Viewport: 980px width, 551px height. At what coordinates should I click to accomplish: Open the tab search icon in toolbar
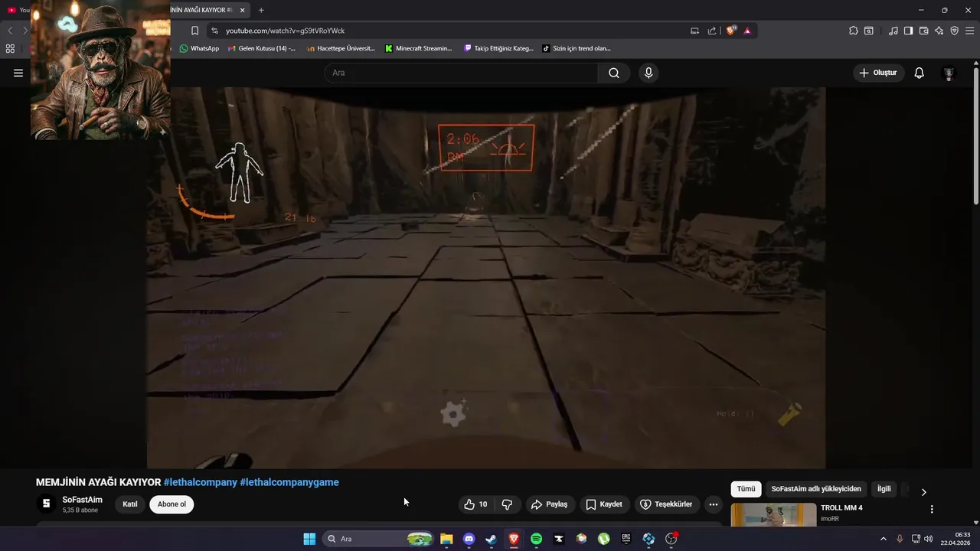click(869, 31)
